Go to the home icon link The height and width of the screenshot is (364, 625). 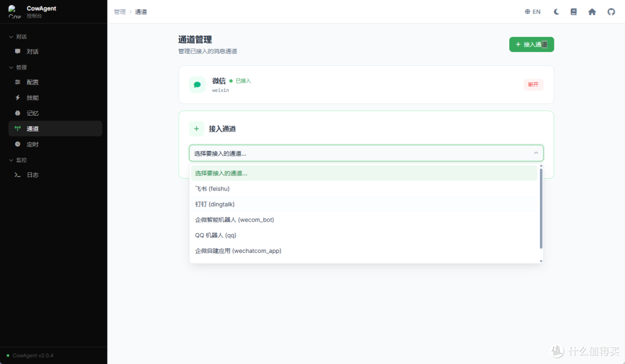point(592,12)
